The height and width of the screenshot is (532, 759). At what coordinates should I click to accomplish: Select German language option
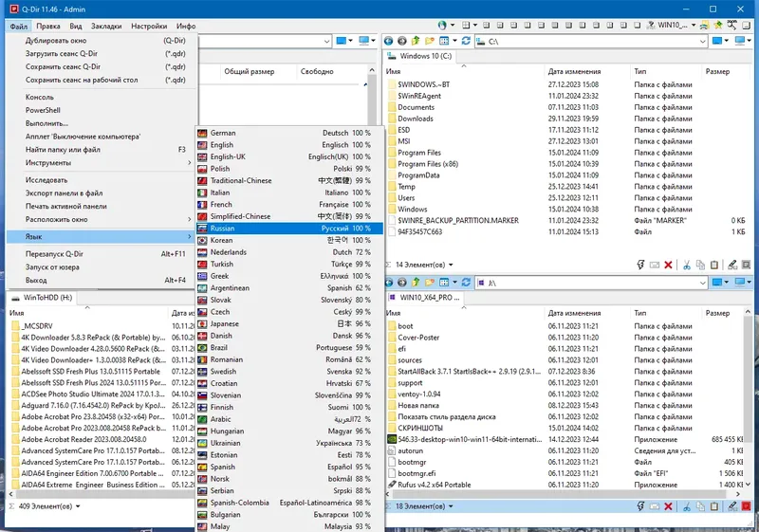(289, 133)
